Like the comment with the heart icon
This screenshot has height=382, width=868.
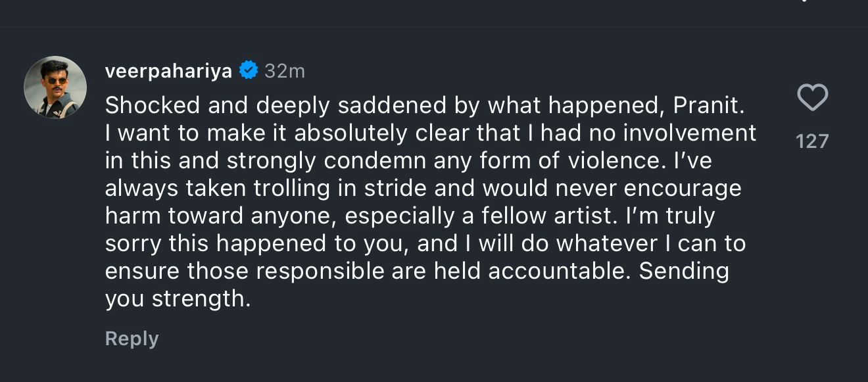pos(812,99)
